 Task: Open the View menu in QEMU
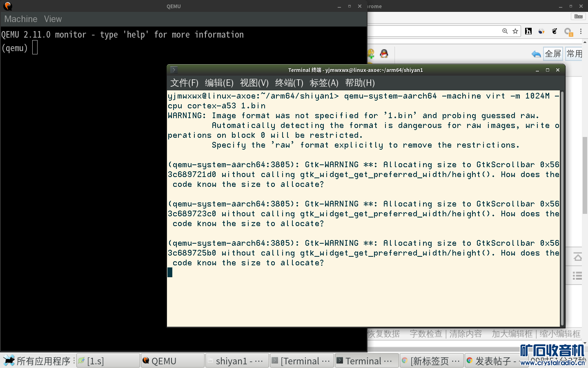tap(53, 19)
